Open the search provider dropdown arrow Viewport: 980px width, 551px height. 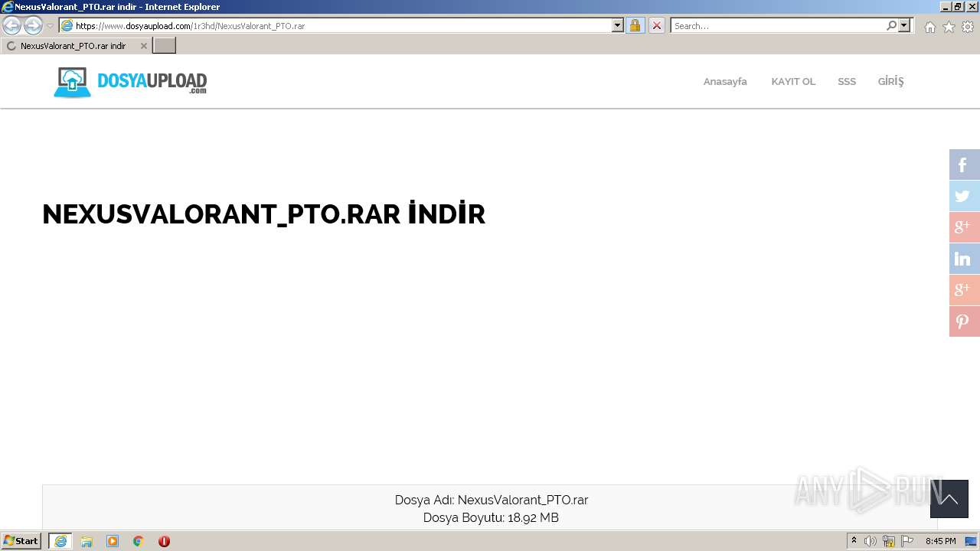click(x=904, y=26)
